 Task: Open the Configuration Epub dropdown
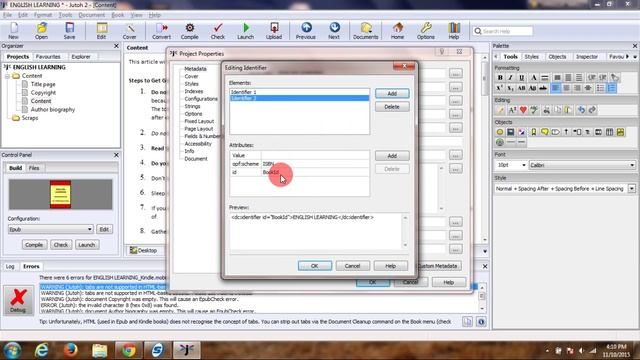[x=51, y=229]
